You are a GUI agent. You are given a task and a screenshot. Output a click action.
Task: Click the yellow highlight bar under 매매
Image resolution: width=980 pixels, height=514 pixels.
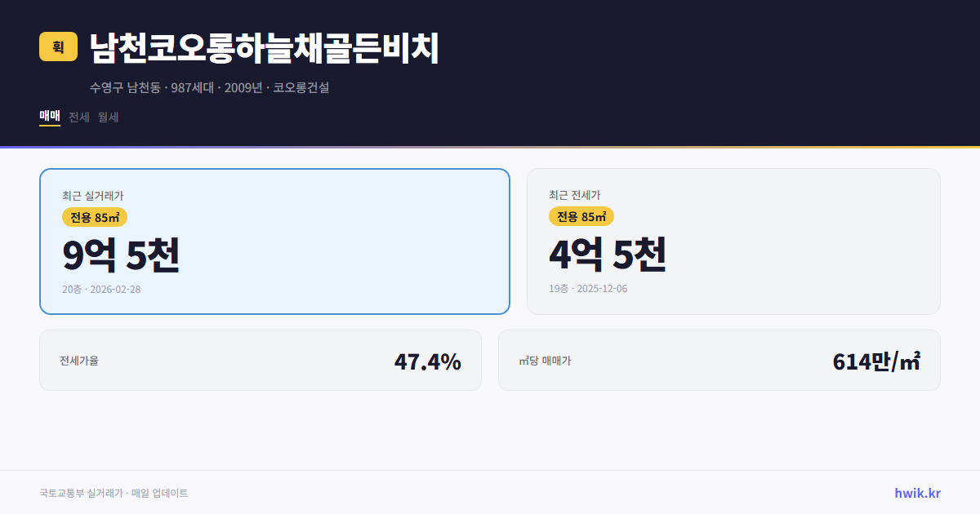49,127
